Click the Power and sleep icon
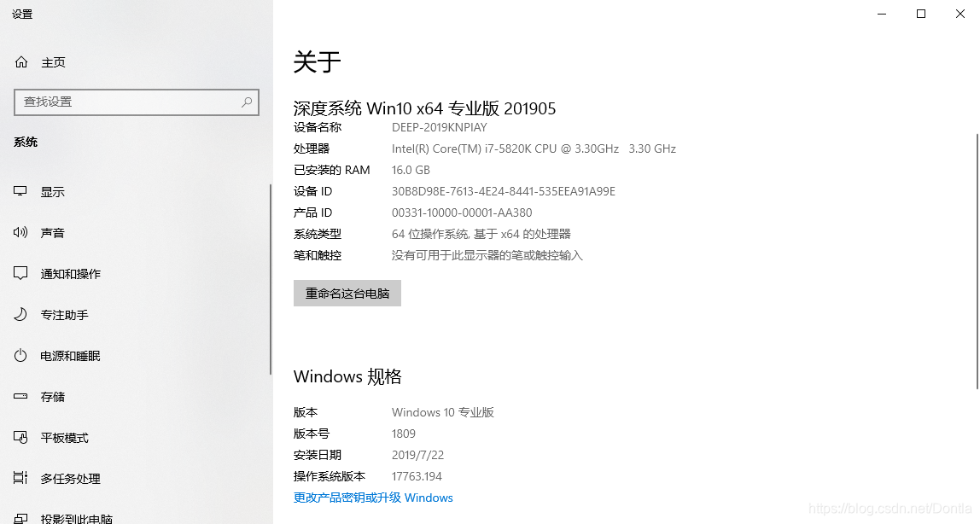This screenshot has height=524, width=980. point(20,355)
